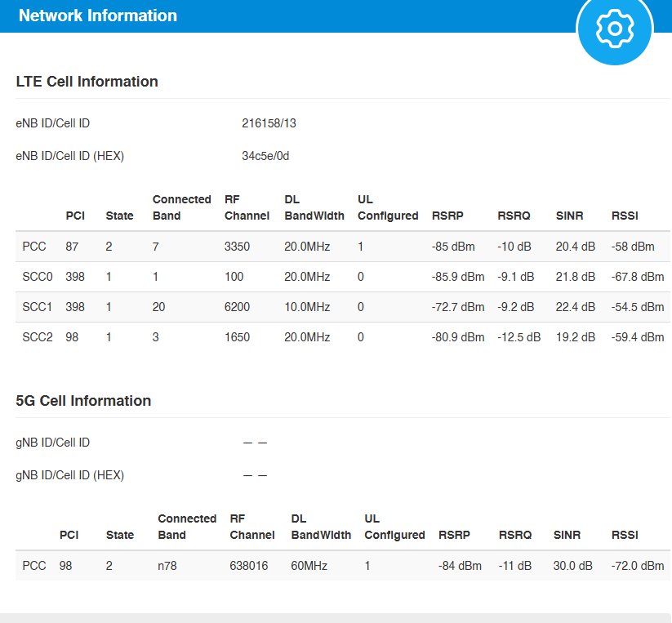Screen dimensions: 672x623
Task: Click the -72.7 dBm RSRP value
Action: point(457,307)
